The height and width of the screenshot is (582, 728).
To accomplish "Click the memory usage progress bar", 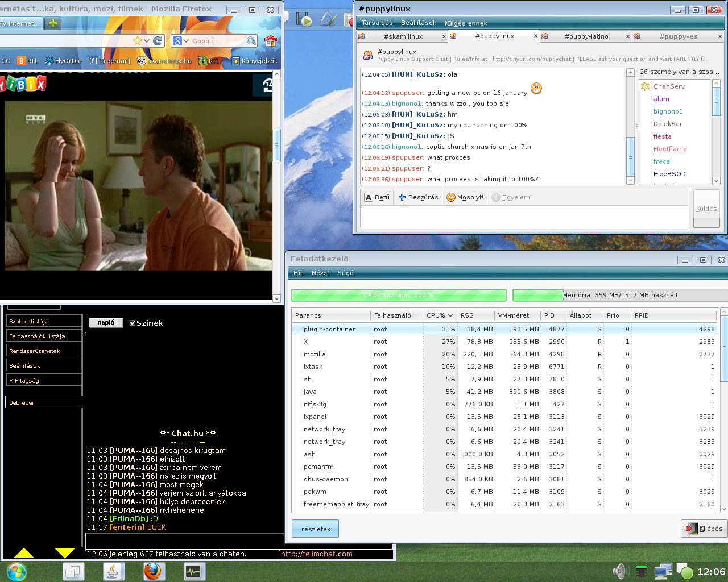I will tap(619, 295).
